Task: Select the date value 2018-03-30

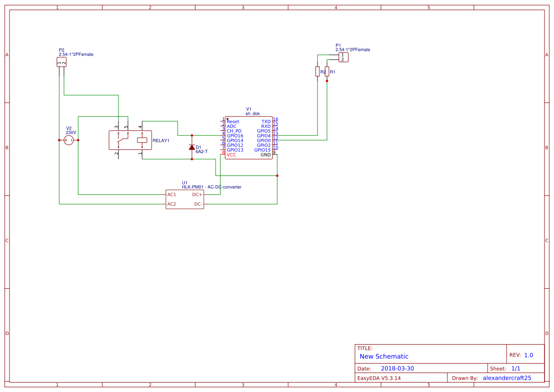Action: tap(398, 368)
